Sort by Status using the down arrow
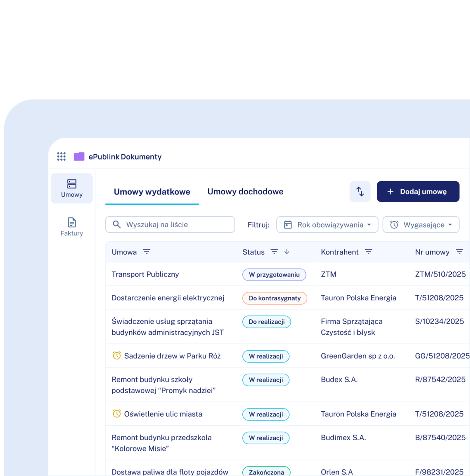This screenshot has height=476, width=470. pyautogui.click(x=287, y=252)
